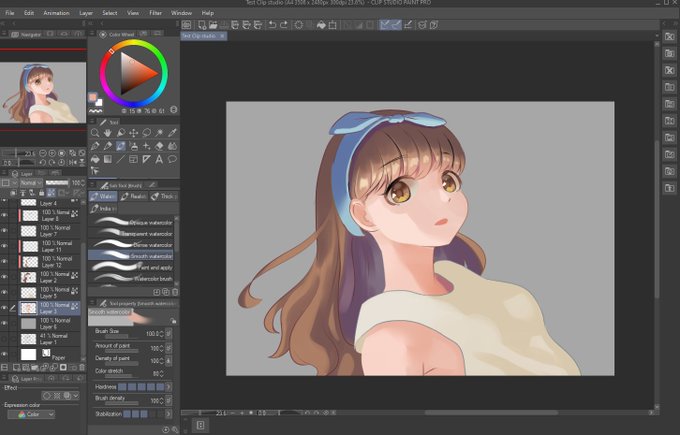Pick the Eyedropper tool
This screenshot has height=435, width=680.
coord(172,133)
